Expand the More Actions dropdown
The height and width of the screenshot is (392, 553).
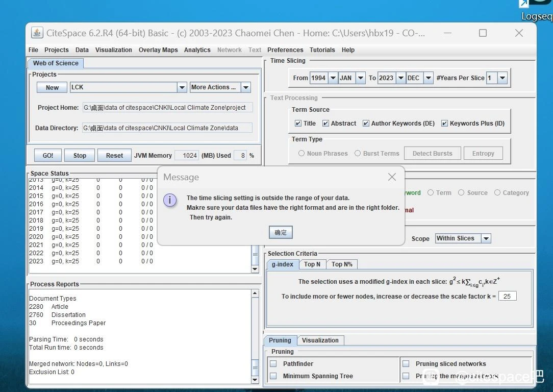click(x=246, y=87)
